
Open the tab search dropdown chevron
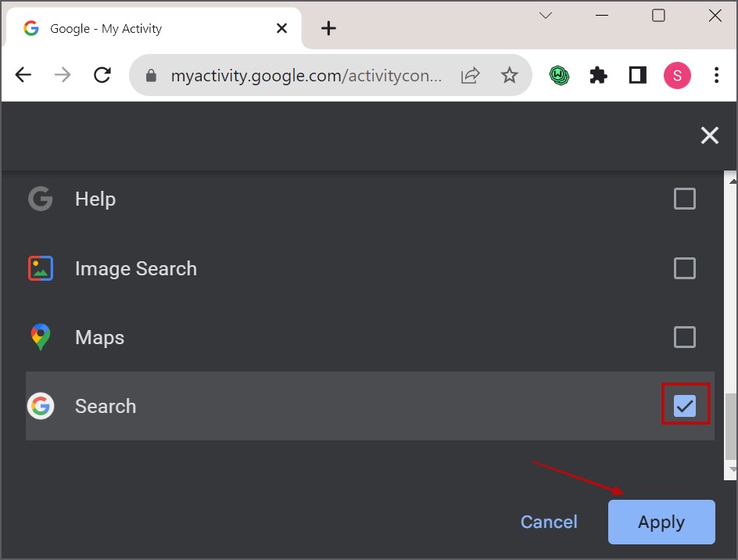[x=546, y=16]
